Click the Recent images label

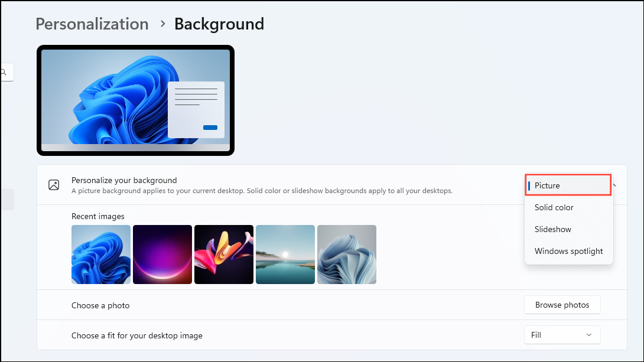(97, 216)
